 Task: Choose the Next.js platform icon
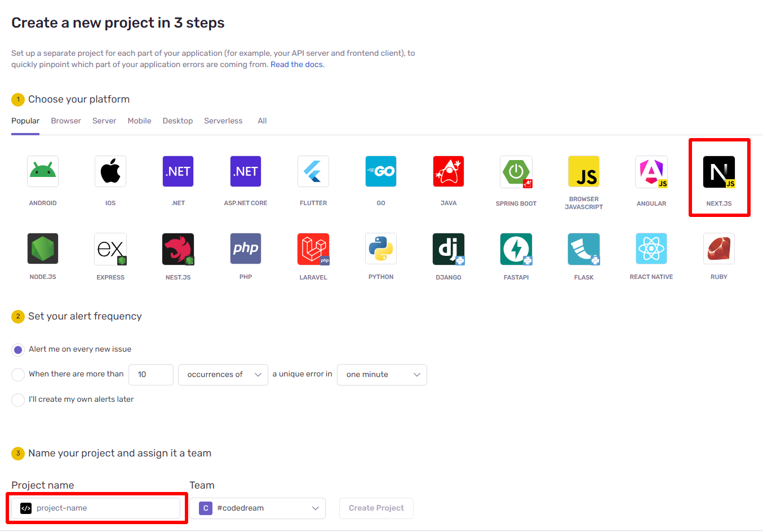719,171
